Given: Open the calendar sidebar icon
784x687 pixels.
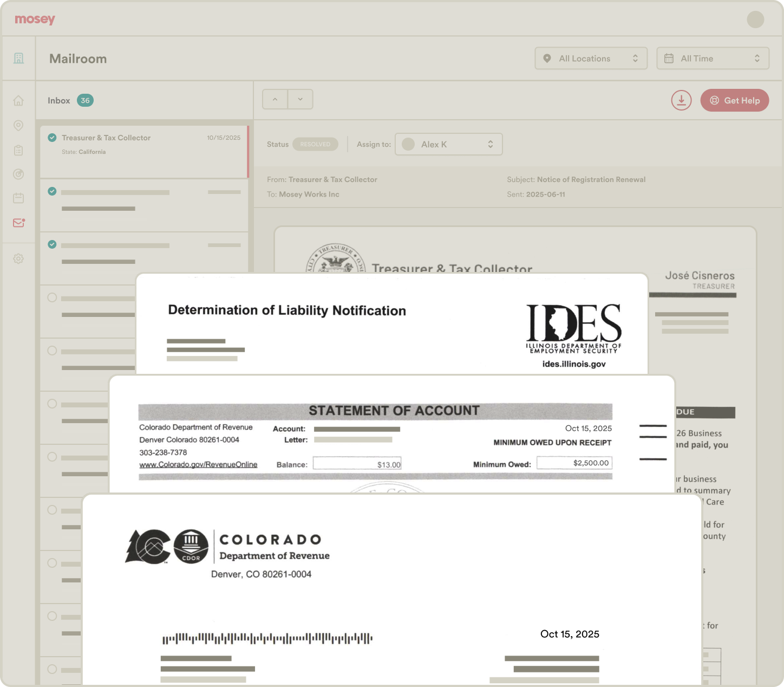Looking at the screenshot, I should coord(18,198).
